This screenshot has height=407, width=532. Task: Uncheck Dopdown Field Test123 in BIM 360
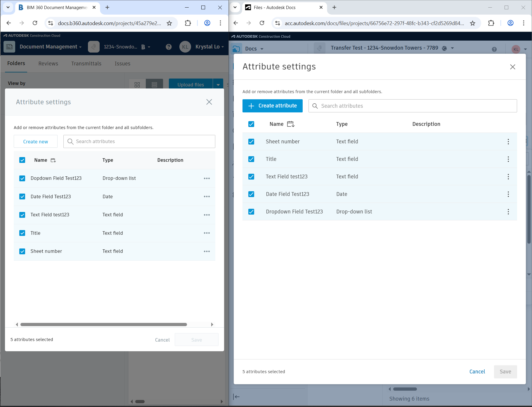click(22, 178)
